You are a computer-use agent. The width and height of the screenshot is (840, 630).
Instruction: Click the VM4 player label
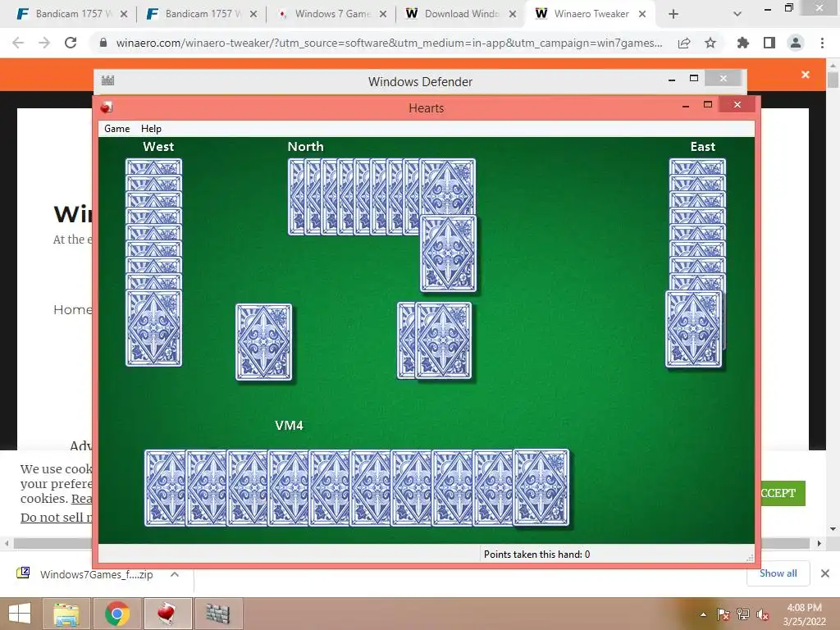[289, 426]
